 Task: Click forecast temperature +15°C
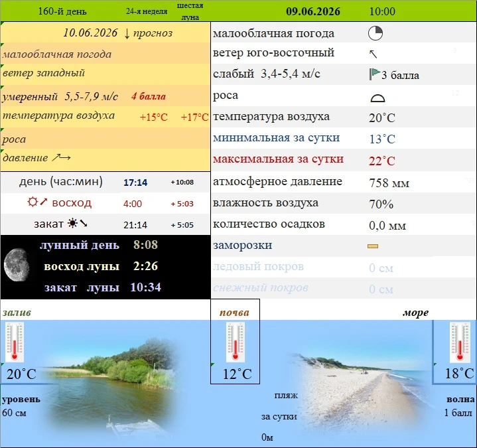pos(154,117)
